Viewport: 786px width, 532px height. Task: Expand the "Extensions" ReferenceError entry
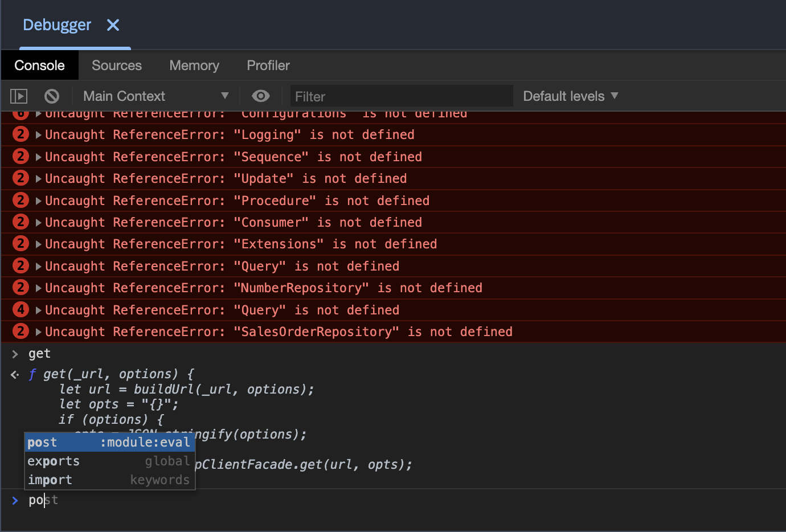coord(39,244)
